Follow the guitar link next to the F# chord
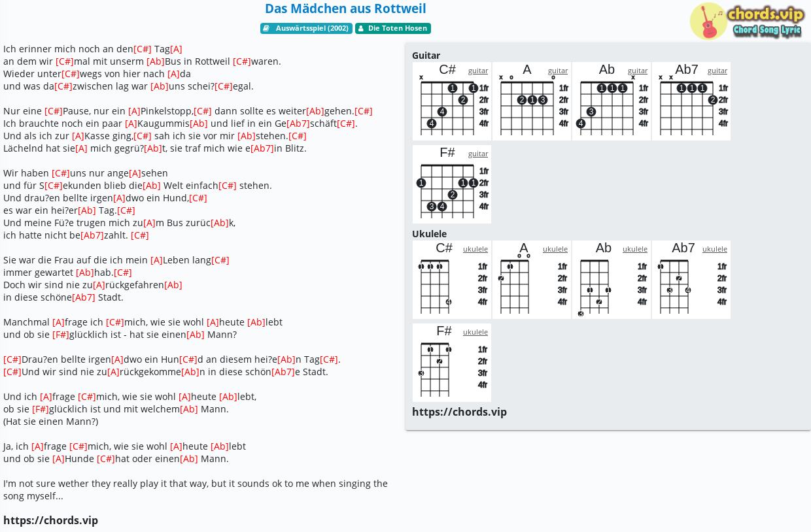The image size is (811, 532). (478, 154)
